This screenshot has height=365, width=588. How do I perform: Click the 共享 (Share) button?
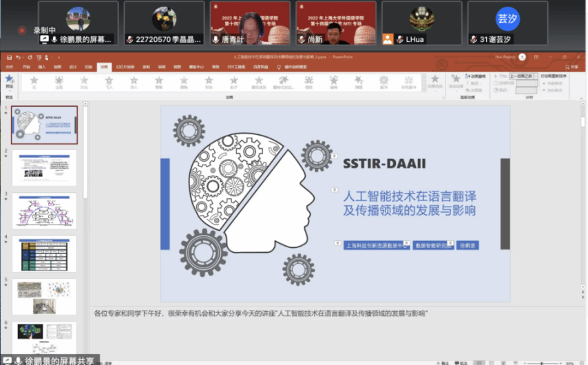pyautogui.click(x=571, y=67)
